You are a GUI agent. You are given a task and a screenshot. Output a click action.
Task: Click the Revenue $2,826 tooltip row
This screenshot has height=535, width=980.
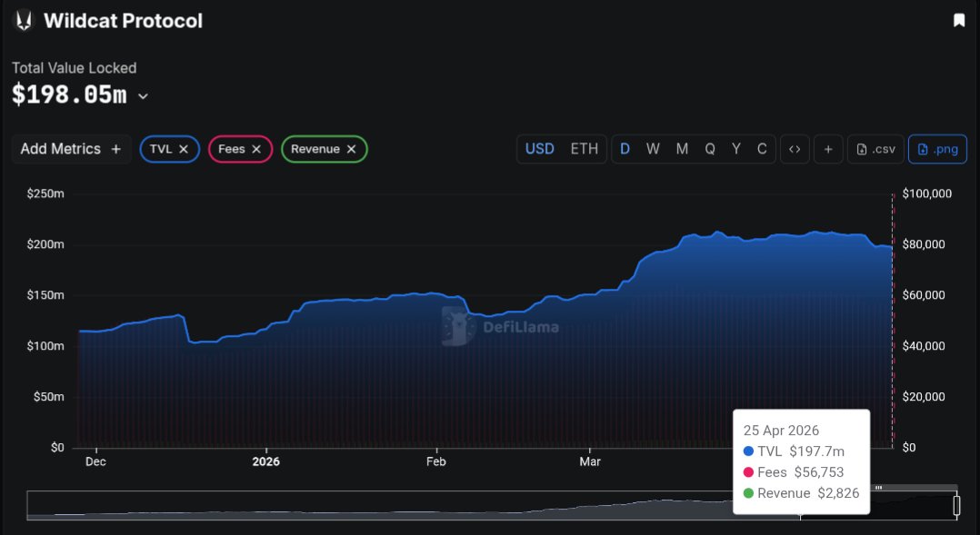click(x=801, y=493)
